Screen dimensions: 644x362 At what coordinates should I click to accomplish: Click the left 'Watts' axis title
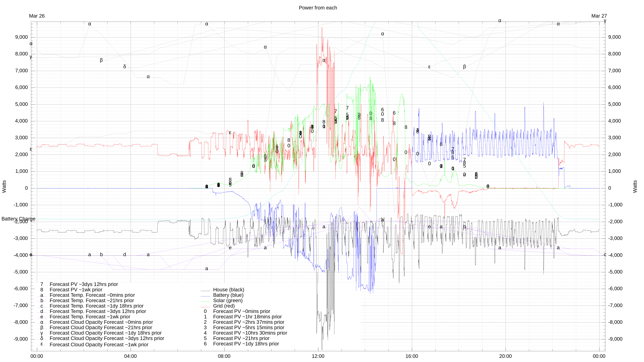(4, 186)
